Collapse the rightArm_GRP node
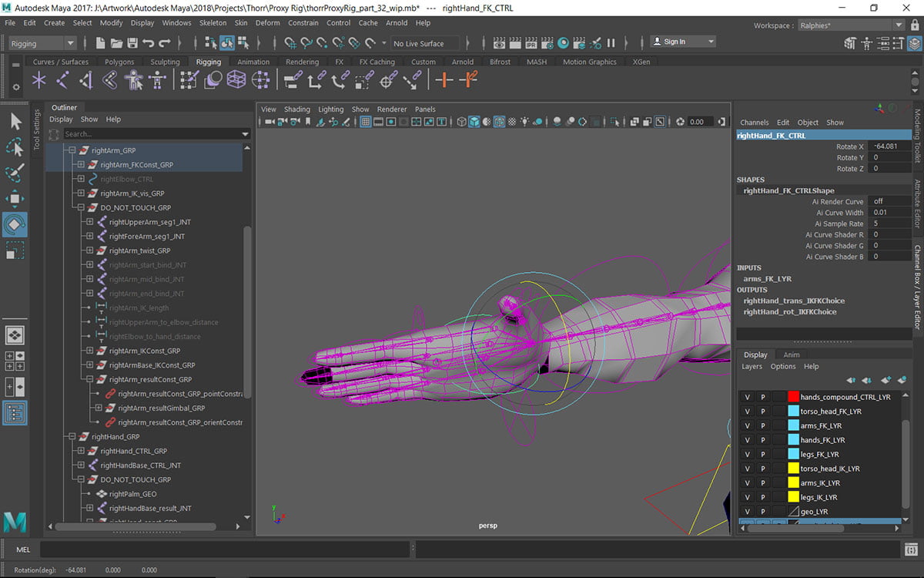This screenshot has width=924, height=578. click(72, 150)
